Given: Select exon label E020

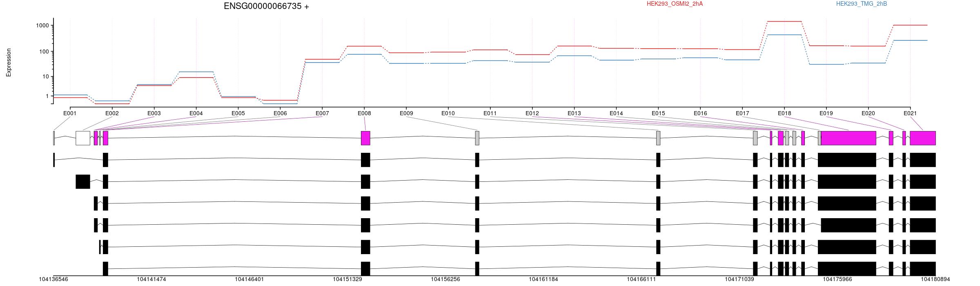Looking at the screenshot, I should (868, 113).
